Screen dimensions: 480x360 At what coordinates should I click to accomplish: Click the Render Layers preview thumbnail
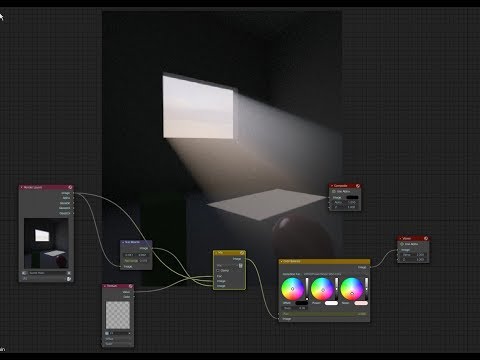point(46,243)
